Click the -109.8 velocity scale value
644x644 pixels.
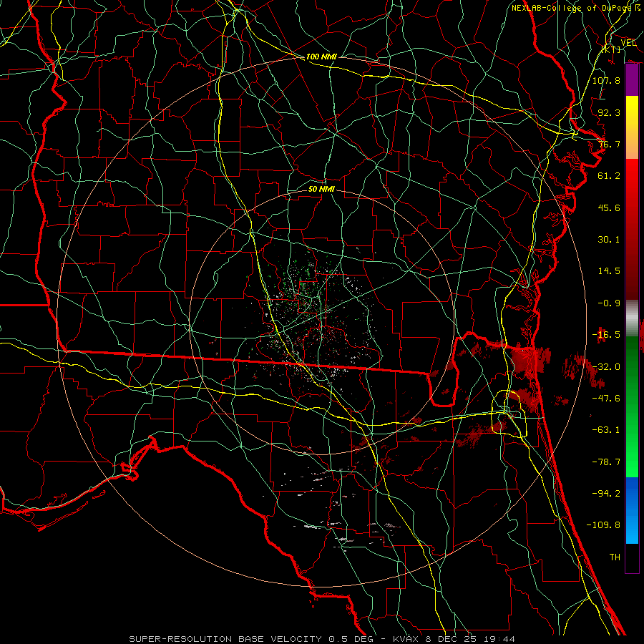point(603,525)
